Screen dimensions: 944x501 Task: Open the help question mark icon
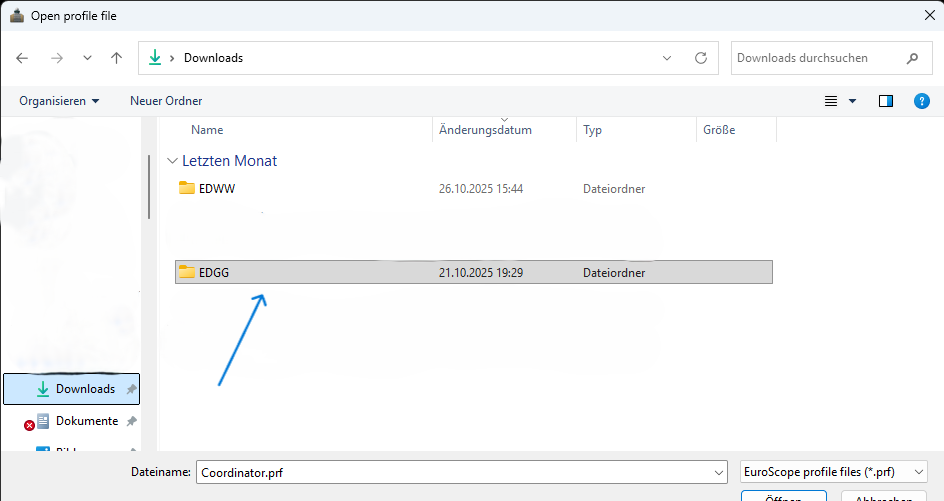tap(922, 101)
